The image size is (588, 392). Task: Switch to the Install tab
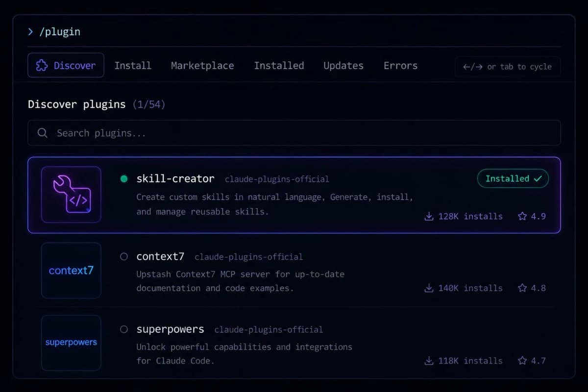(x=133, y=66)
